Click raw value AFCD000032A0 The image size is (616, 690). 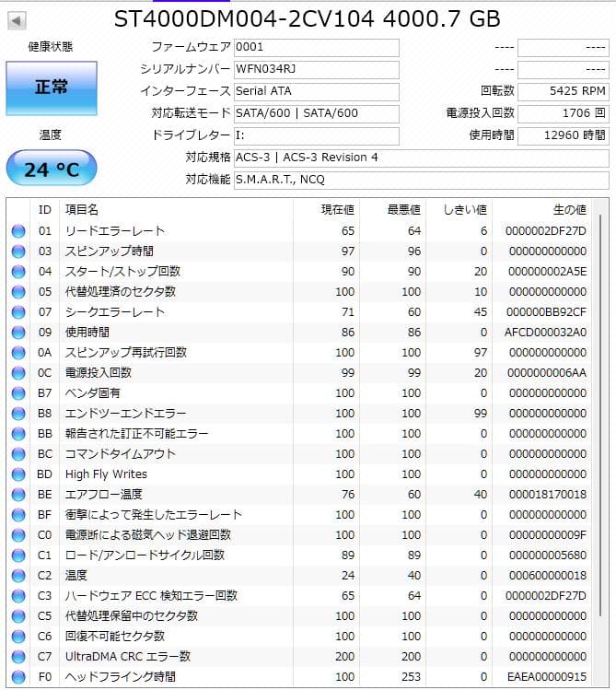(x=545, y=333)
